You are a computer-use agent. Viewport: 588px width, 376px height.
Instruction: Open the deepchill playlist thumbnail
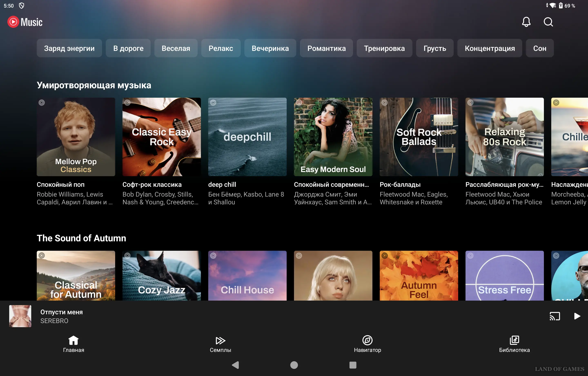[247, 137]
